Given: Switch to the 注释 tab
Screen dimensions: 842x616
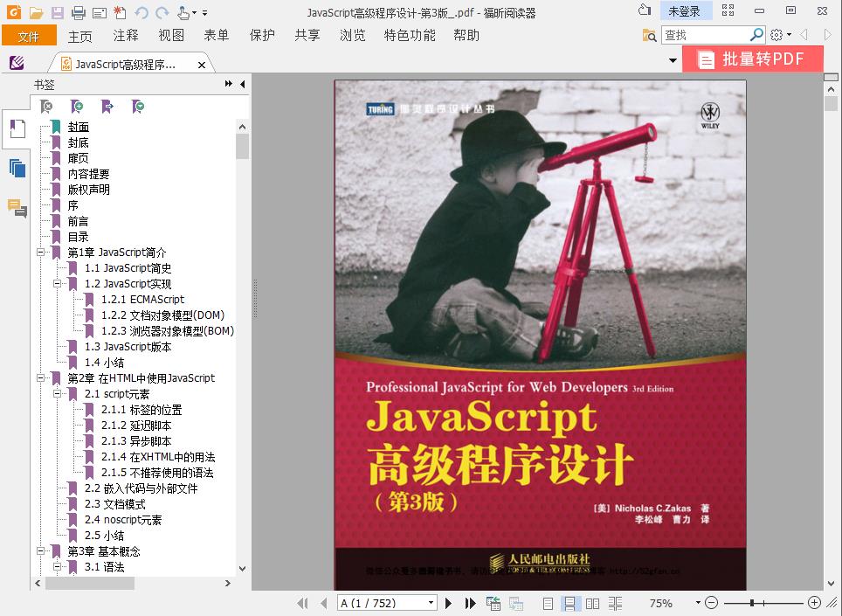Looking at the screenshot, I should pos(126,36).
